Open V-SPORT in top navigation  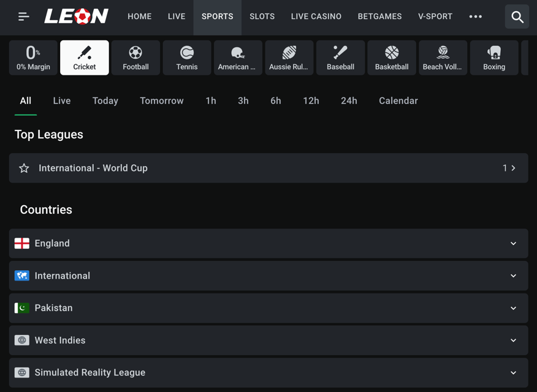(x=435, y=17)
